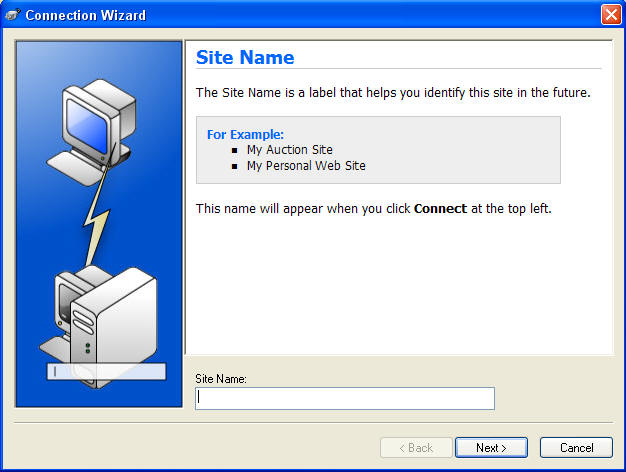Close the Connection Wizard window

[x=610, y=15]
